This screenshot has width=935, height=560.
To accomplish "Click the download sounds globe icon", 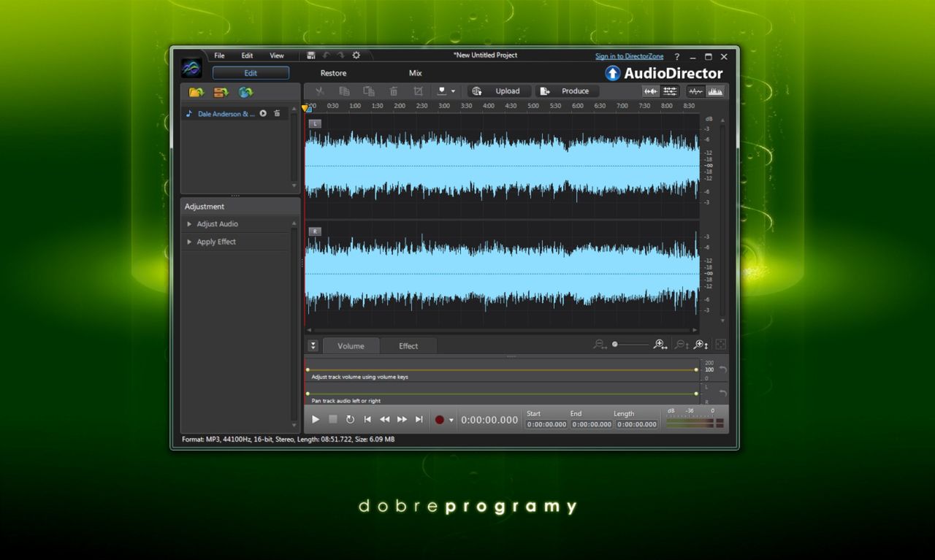I will [x=245, y=92].
